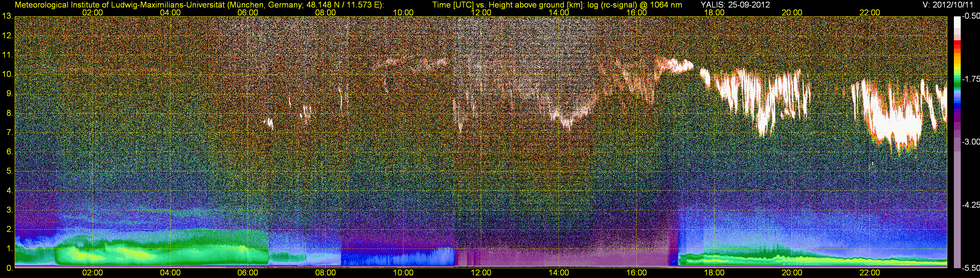980x278 pixels.
Task: Click the 7. height axis label
Action: pos(9,132)
